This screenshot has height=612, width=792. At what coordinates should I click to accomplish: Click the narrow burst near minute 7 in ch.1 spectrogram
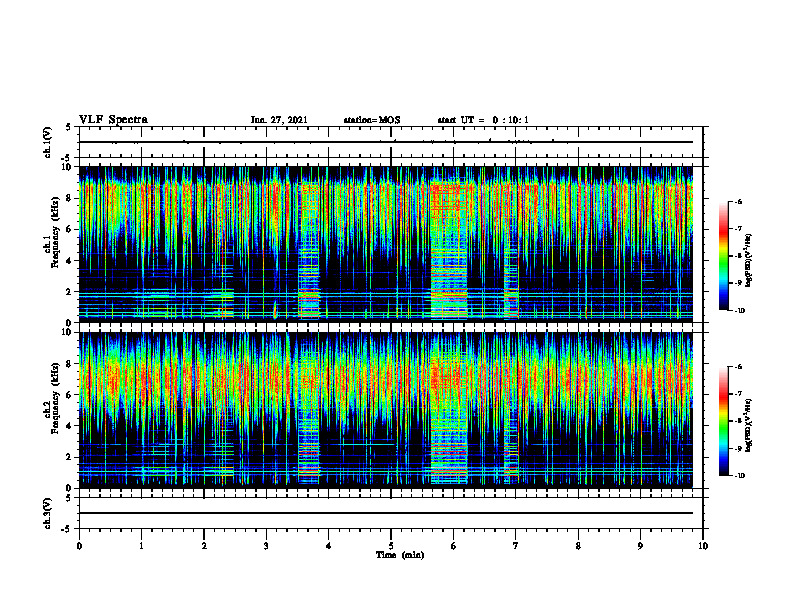click(512, 278)
